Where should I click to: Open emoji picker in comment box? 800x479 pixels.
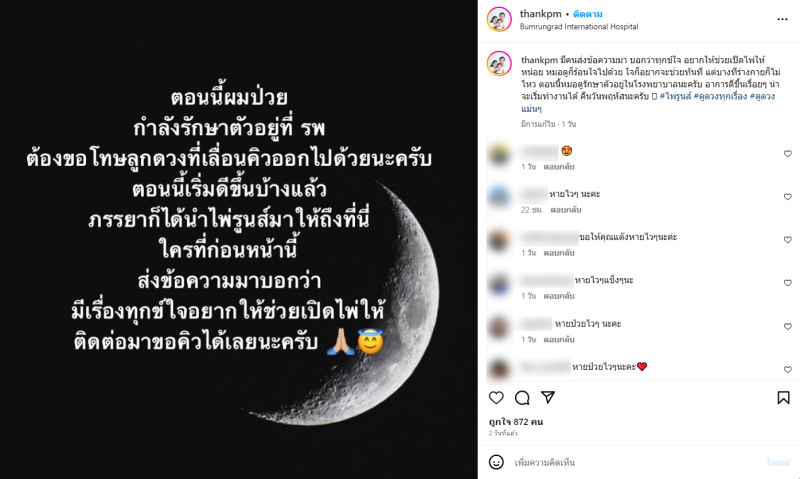coord(496,462)
